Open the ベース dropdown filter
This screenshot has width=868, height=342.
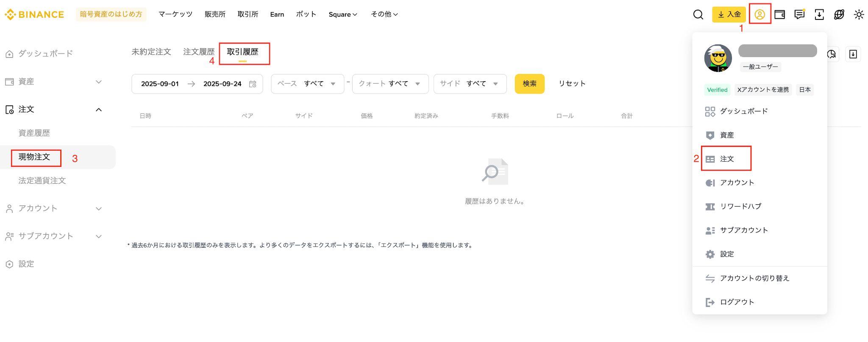(308, 84)
